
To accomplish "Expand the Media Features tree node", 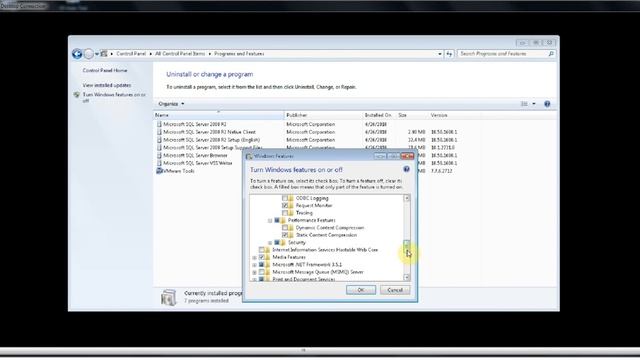I will [x=254, y=258].
